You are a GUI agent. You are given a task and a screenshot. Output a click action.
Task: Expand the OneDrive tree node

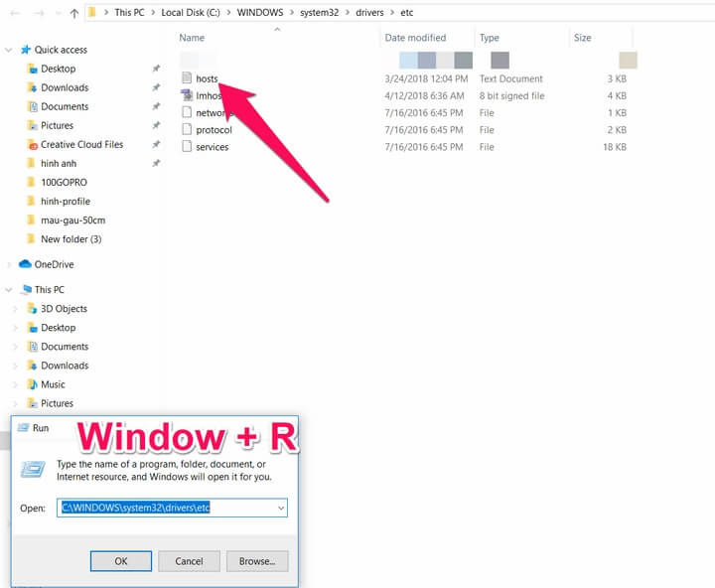click(9, 264)
